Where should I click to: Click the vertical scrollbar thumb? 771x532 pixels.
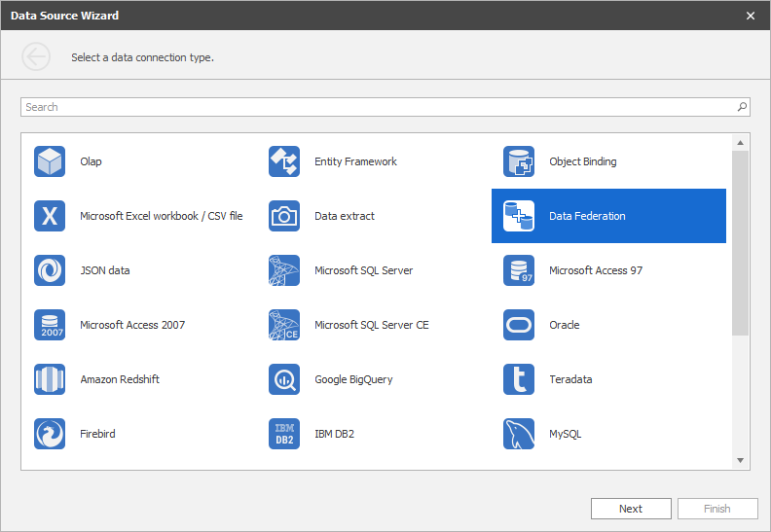pos(740,243)
